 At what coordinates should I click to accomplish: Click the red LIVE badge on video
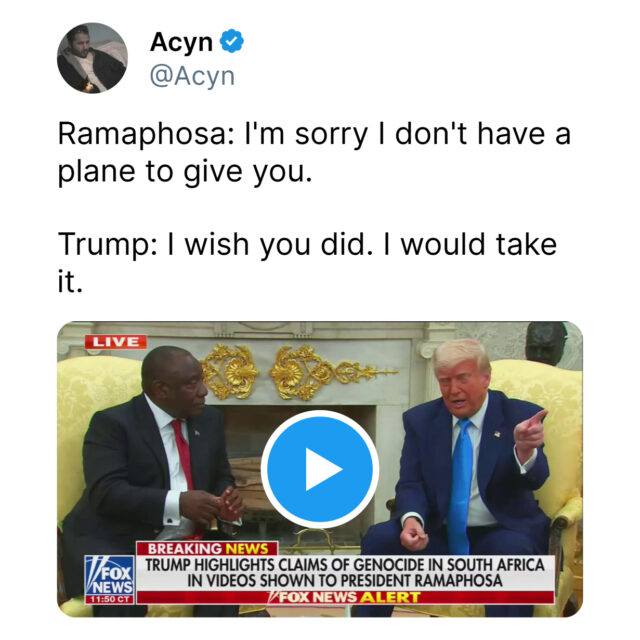(x=116, y=342)
